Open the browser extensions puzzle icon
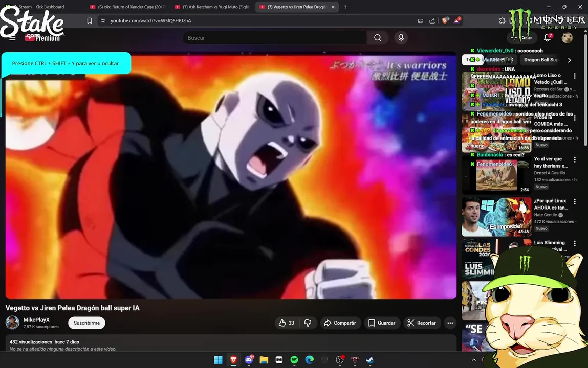The width and height of the screenshot is (588, 368). click(502, 20)
